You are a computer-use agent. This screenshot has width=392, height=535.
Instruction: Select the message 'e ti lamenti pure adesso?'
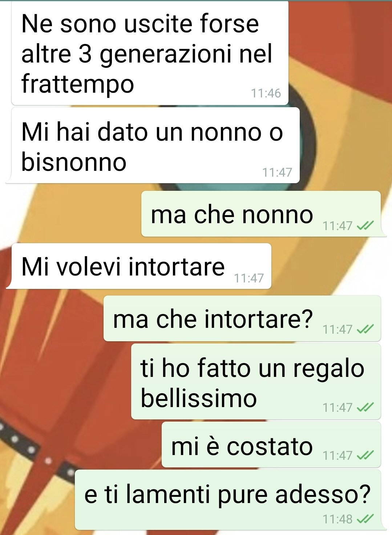[x=230, y=500]
